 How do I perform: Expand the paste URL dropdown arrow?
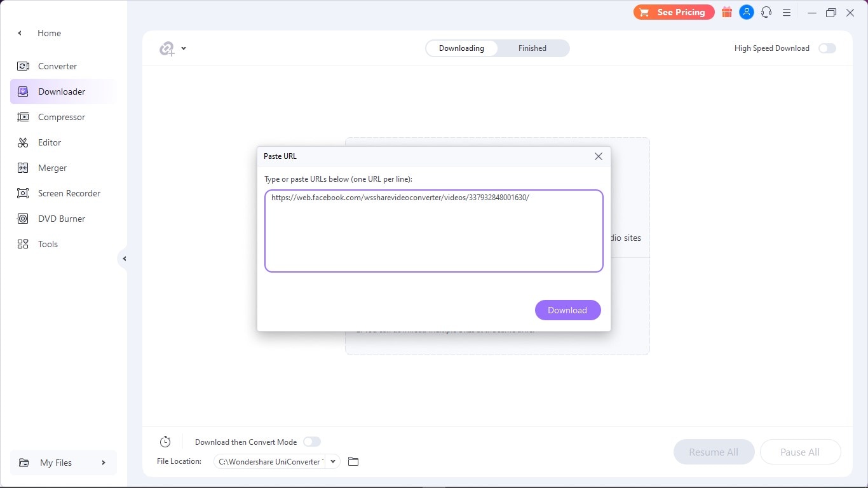tap(184, 48)
